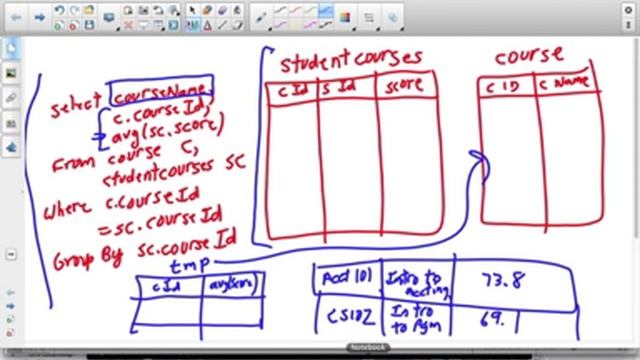Click the sidebar's small next page arrow

(11, 306)
